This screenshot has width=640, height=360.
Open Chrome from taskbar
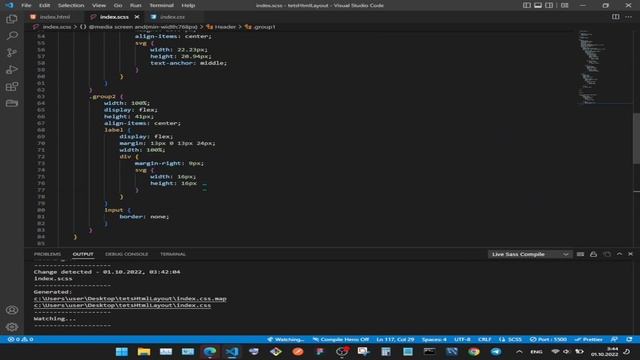tap(473, 351)
